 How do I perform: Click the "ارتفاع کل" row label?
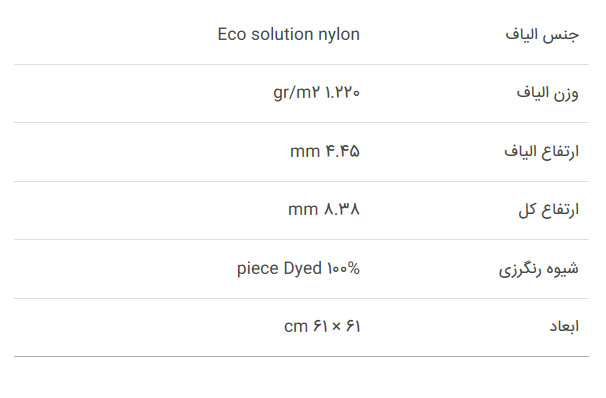(549, 210)
